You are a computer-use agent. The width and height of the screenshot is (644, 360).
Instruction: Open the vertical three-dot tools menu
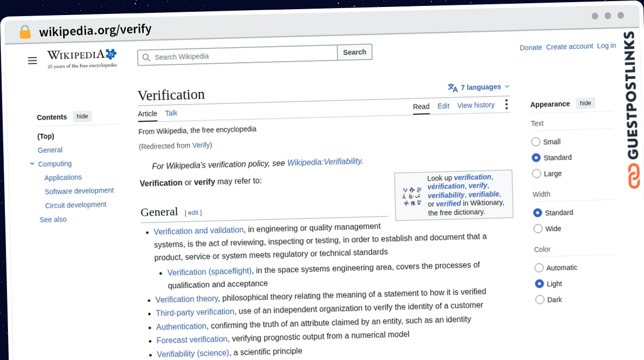(506, 104)
